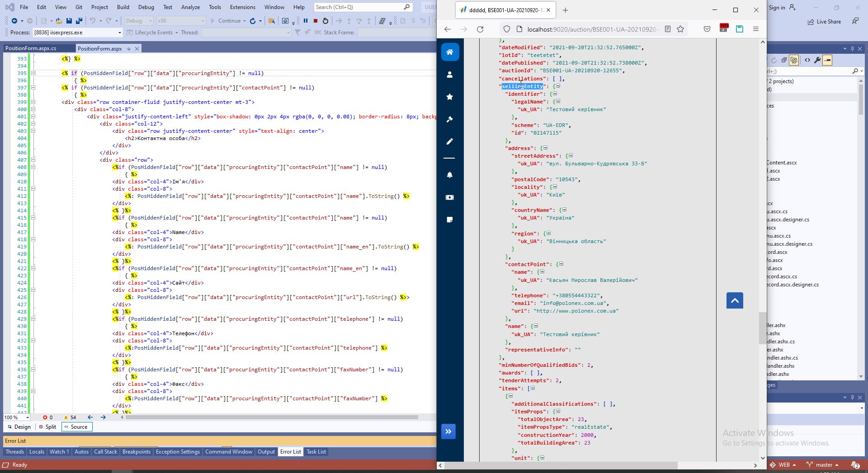Collapse code block at line 399
The height and width of the screenshot is (473, 868).
click(x=33, y=102)
